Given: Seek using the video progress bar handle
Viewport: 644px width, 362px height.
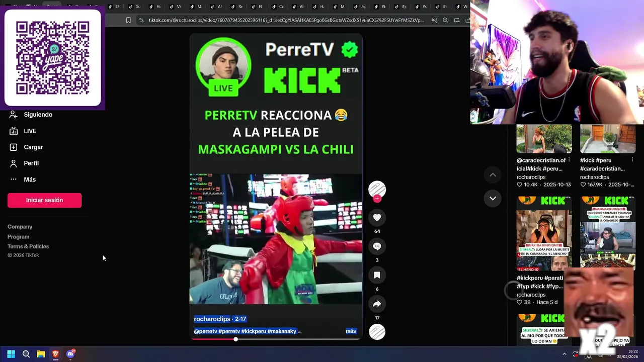Looking at the screenshot, I should (x=235, y=339).
